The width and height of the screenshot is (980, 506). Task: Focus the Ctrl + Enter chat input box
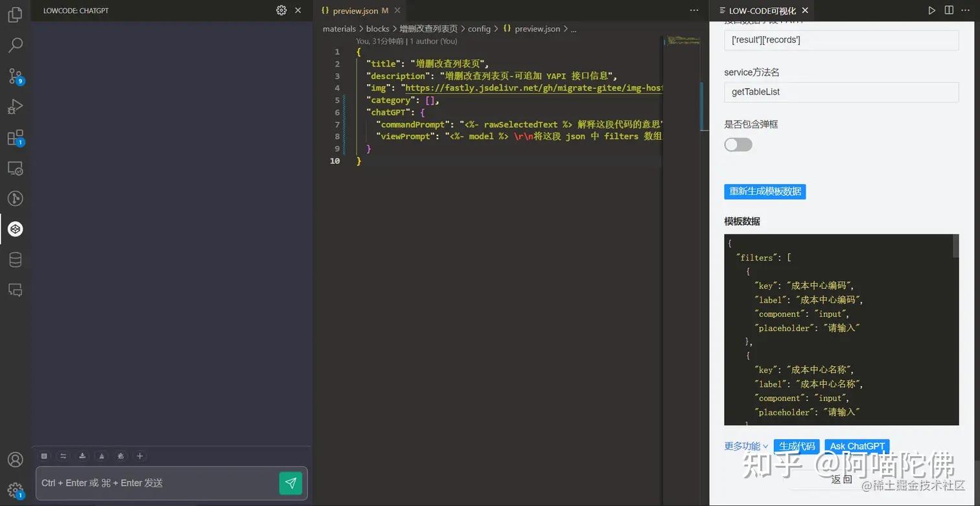coord(157,483)
